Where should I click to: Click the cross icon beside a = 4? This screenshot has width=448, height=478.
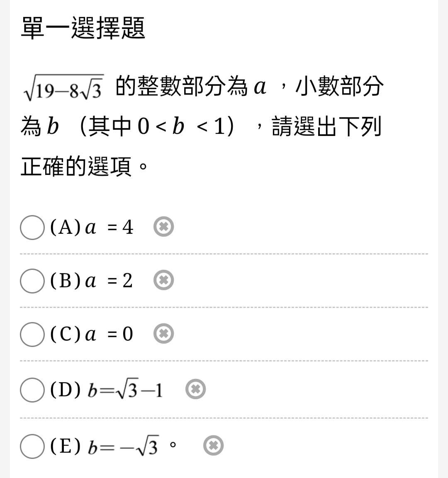point(164,227)
